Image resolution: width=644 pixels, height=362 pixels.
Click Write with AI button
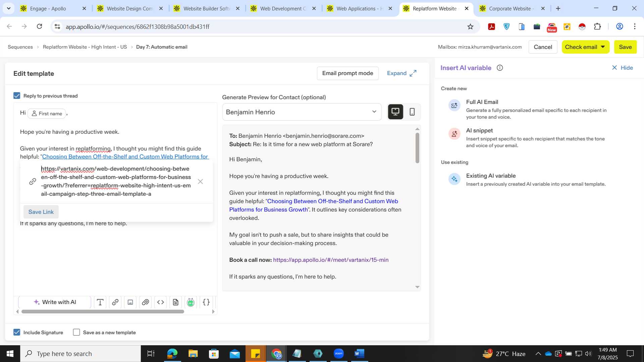(x=55, y=302)
